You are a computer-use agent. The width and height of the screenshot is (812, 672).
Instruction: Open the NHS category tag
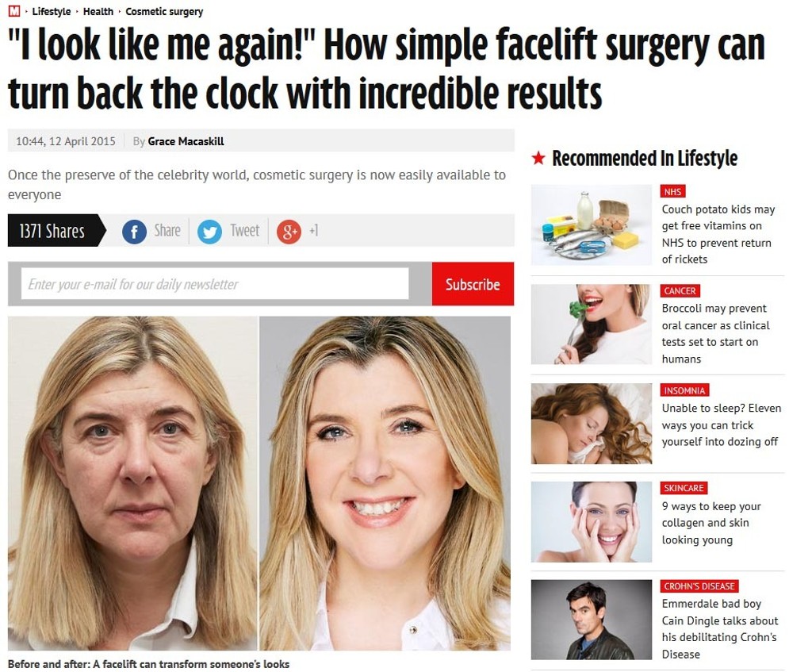coord(672,192)
